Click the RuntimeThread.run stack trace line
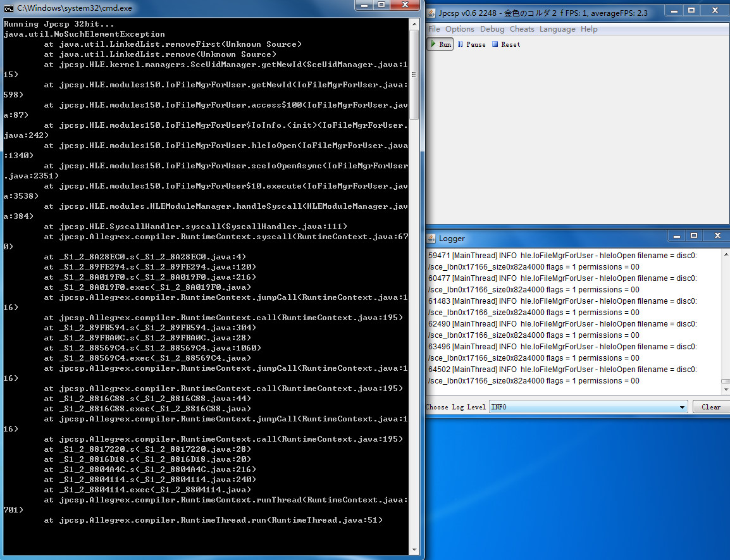Viewport: 730px width, 560px height. click(213, 520)
